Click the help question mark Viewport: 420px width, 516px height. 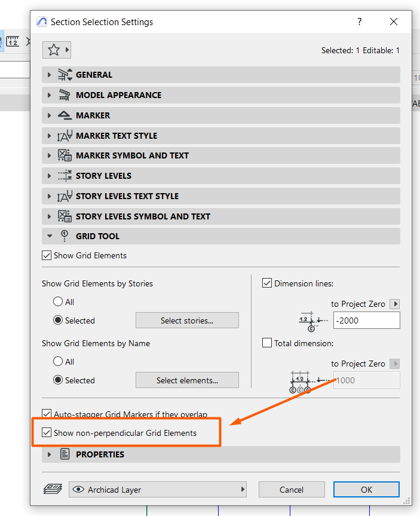pos(360,22)
